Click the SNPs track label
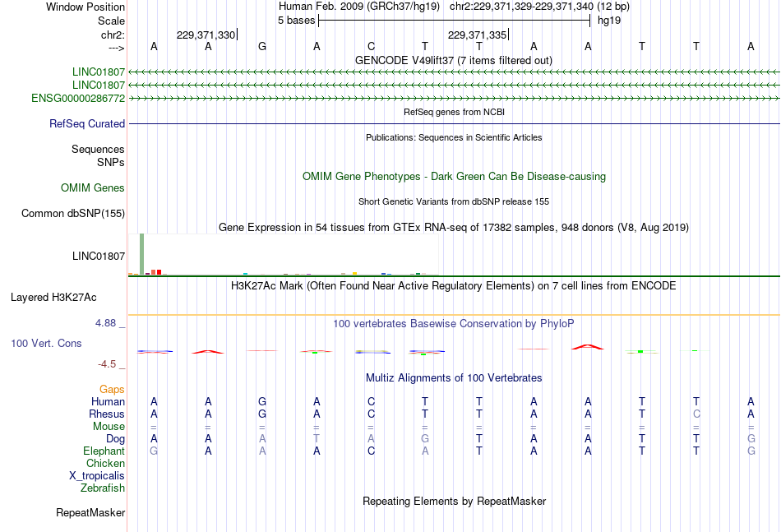Image resolution: width=781 pixels, height=532 pixels. (x=111, y=162)
